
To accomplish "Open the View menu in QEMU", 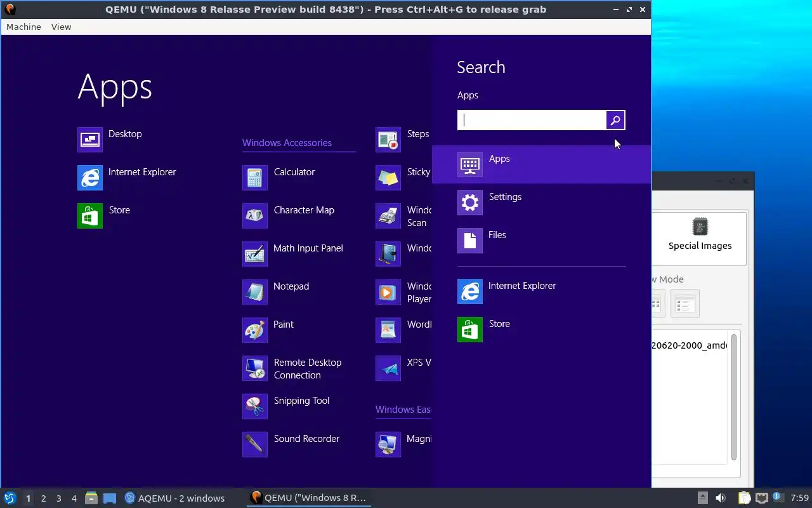I will pyautogui.click(x=62, y=27).
